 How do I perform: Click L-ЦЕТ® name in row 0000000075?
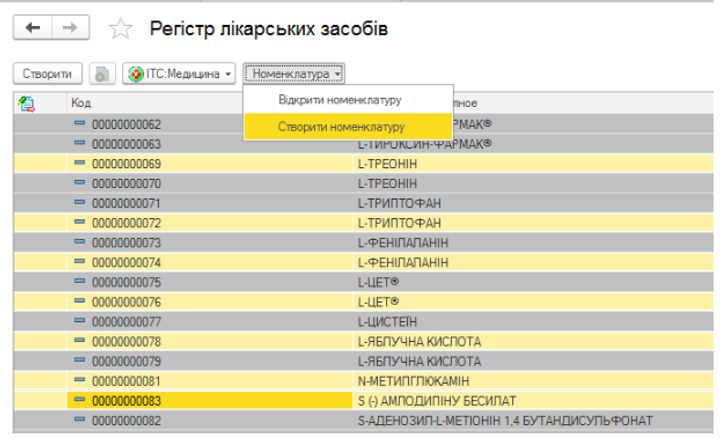tap(378, 282)
